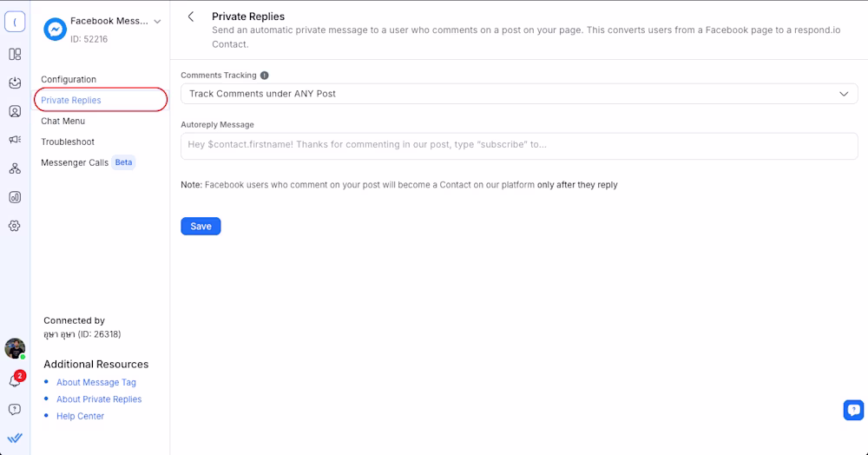Open the user profile avatar
The height and width of the screenshot is (455, 868).
(15, 349)
